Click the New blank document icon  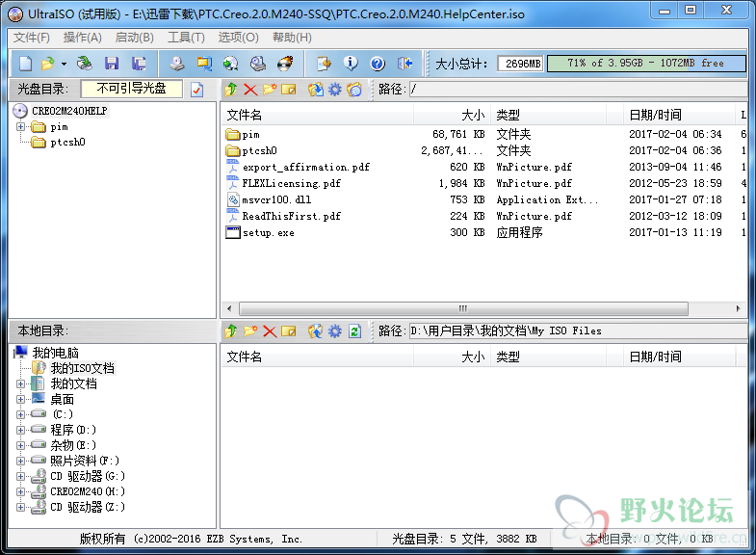point(25,64)
